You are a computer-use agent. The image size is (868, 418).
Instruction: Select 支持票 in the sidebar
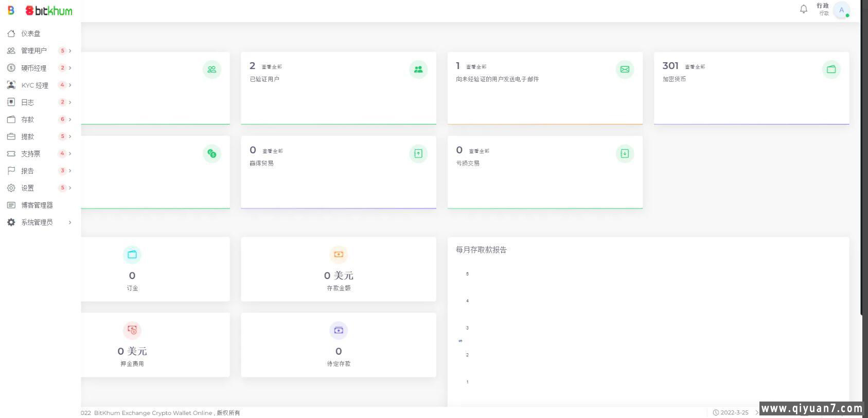30,153
